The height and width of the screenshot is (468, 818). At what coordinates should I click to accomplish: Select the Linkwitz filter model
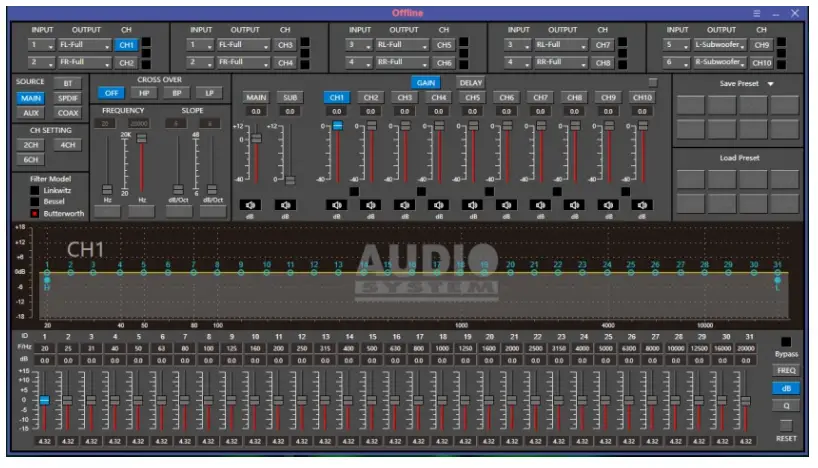click(34, 190)
